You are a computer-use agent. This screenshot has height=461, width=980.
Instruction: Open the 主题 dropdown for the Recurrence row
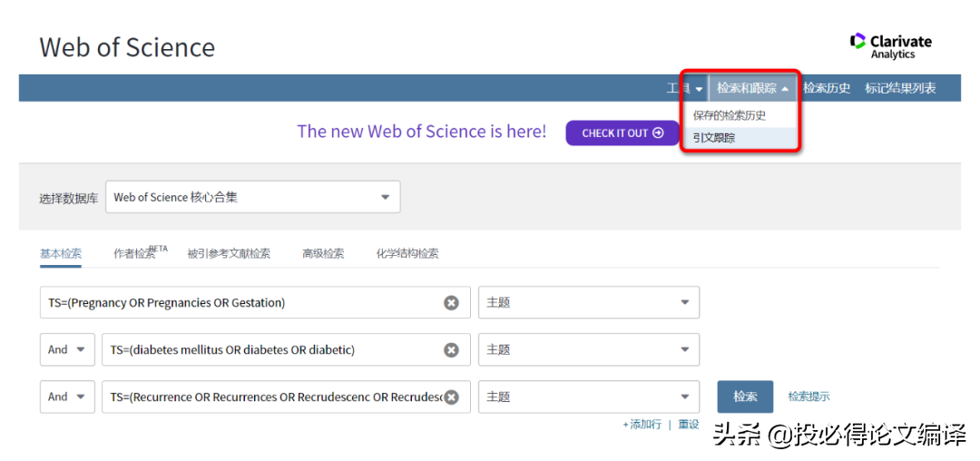589,397
